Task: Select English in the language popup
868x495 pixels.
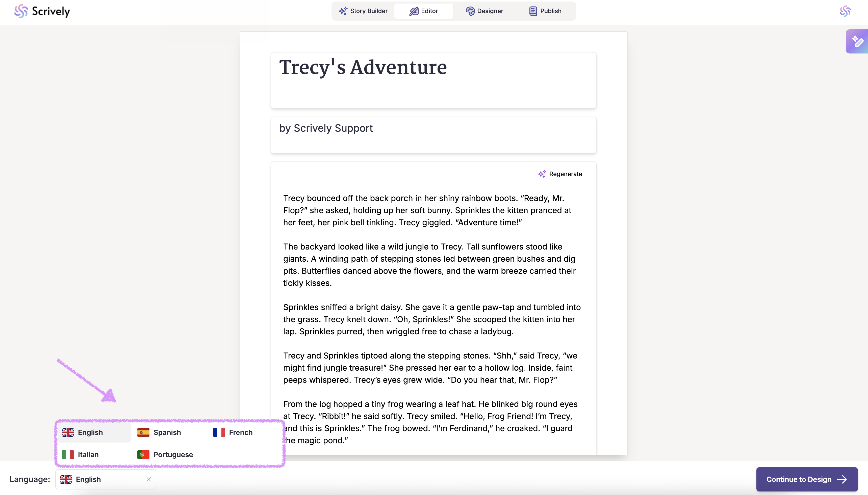Action: pyautogui.click(x=90, y=432)
